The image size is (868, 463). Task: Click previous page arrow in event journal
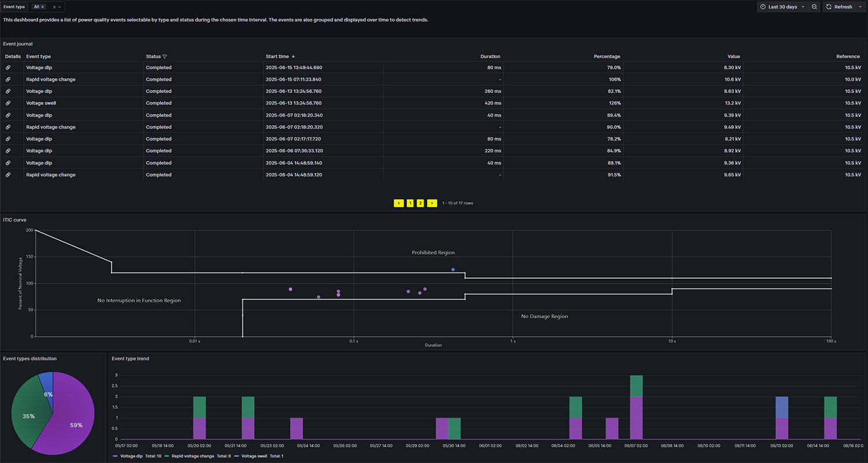coord(399,203)
